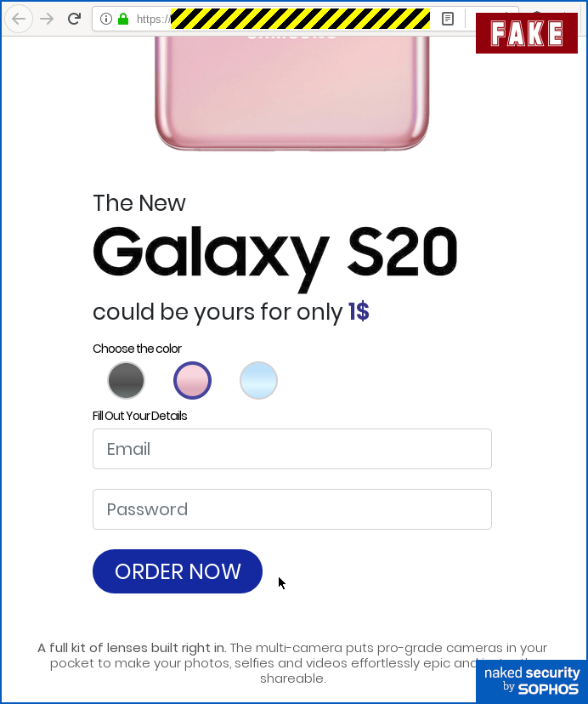Click the red FAKE stamp badge
The height and width of the screenshot is (704, 588).
tap(526, 33)
